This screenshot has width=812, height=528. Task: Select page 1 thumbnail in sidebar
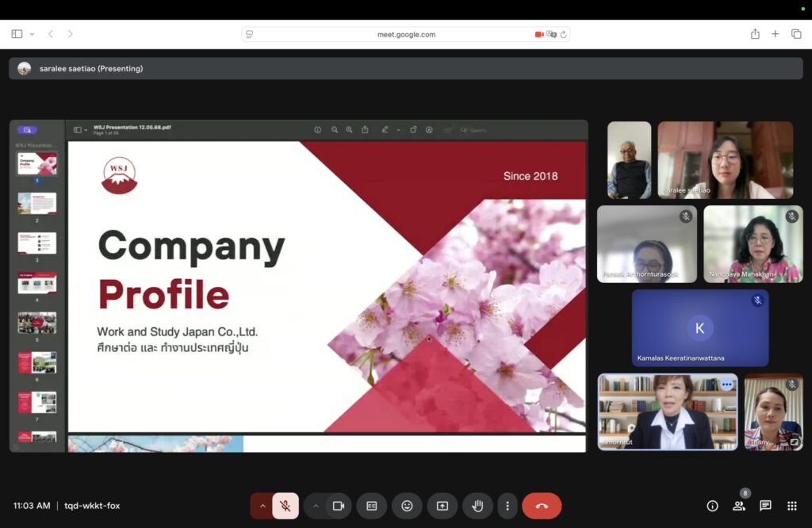37,164
